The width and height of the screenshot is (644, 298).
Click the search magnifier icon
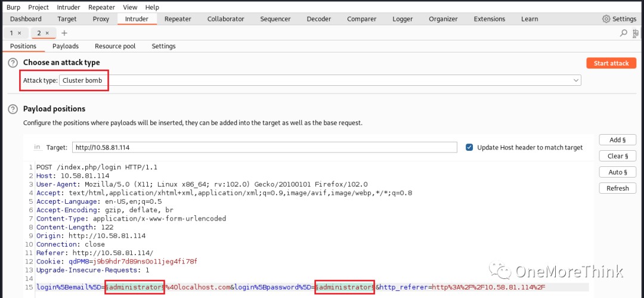click(x=624, y=33)
